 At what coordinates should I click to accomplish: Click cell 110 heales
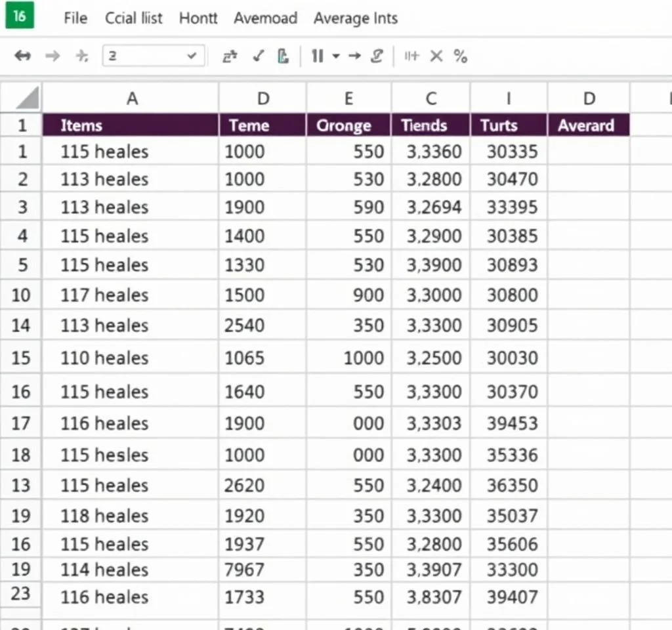click(x=131, y=358)
